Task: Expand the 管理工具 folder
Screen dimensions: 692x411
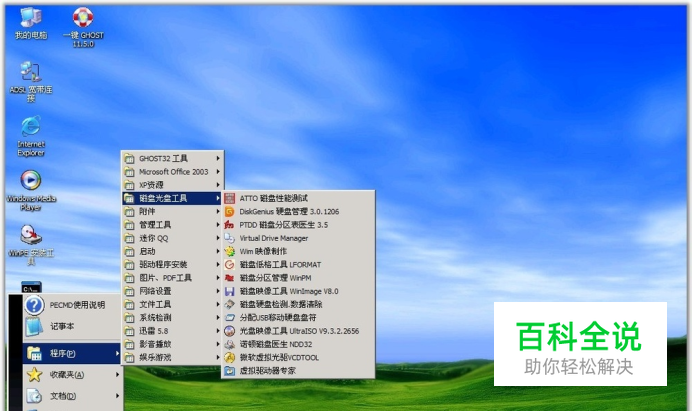Action: pyautogui.click(x=173, y=225)
